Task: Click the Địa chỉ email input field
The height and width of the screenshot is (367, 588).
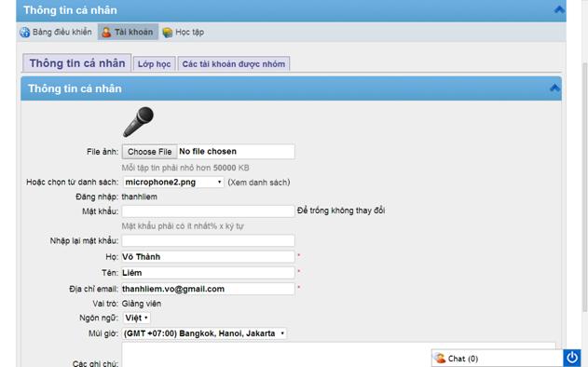Action: (x=208, y=289)
